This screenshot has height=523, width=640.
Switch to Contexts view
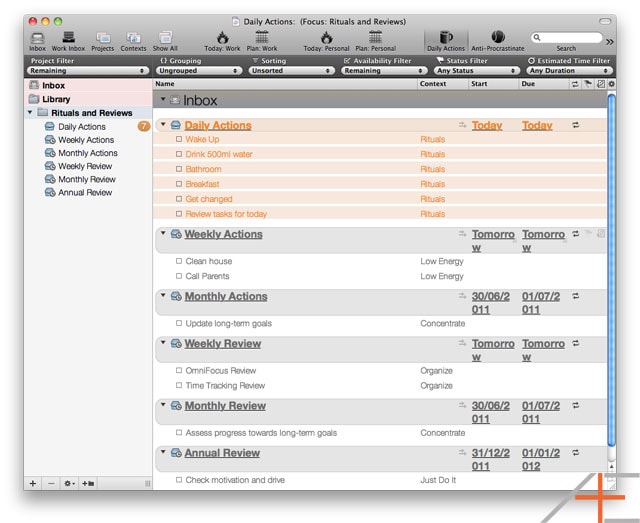point(133,42)
